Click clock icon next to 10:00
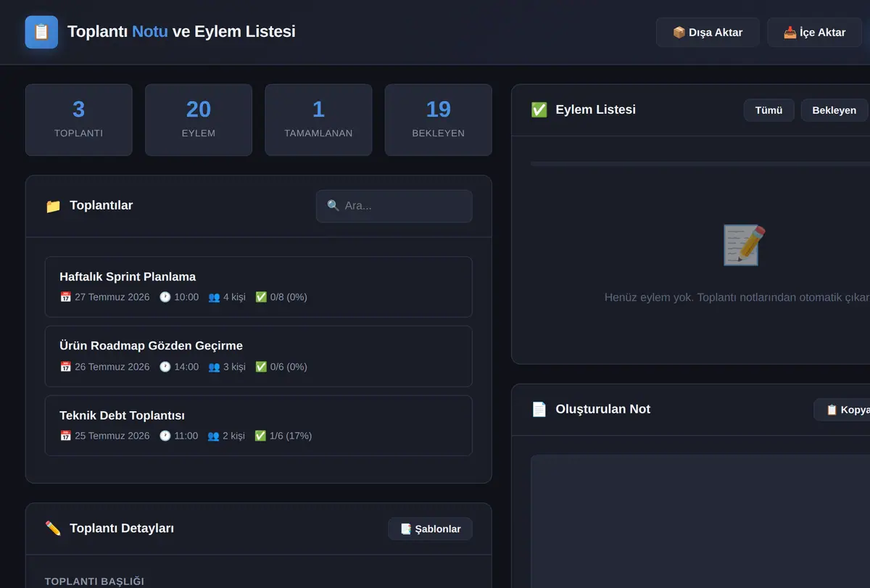The width and height of the screenshot is (870, 588). tap(165, 297)
